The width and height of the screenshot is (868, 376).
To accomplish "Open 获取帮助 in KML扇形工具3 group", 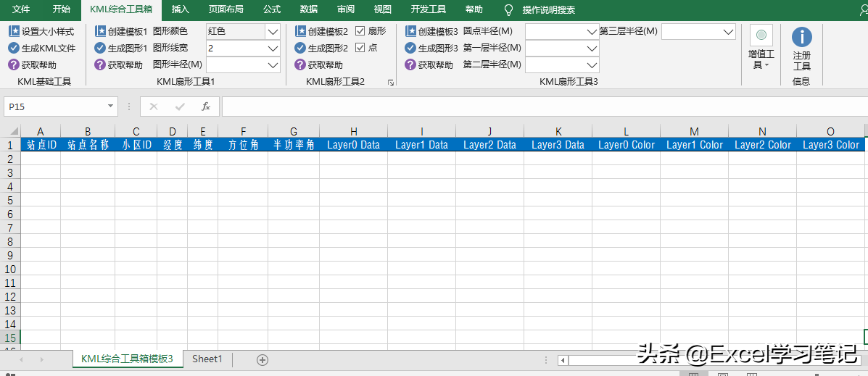I will tap(429, 64).
